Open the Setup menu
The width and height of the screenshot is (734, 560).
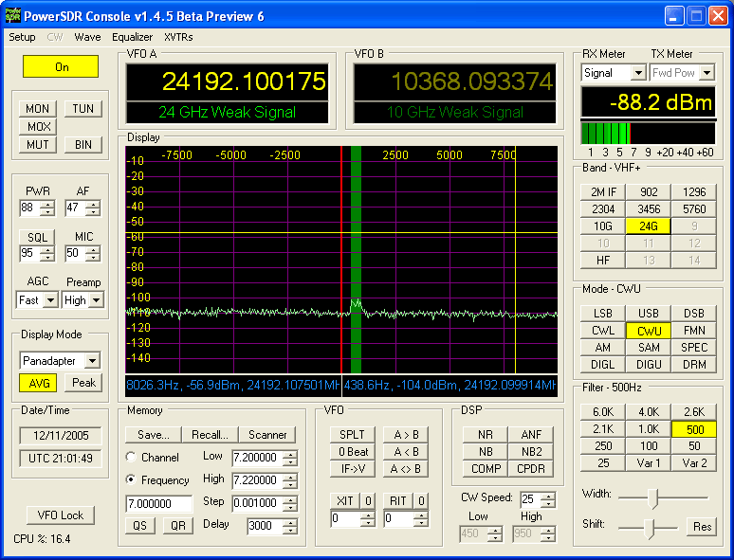22,37
